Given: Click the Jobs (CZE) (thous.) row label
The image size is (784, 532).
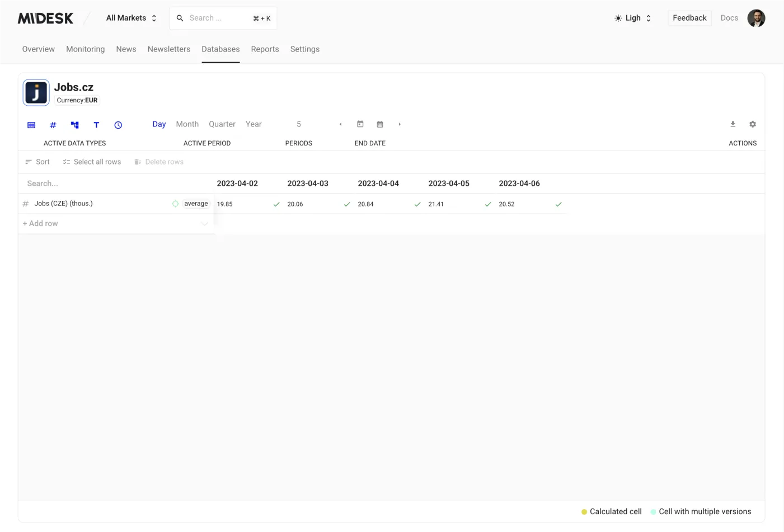Looking at the screenshot, I should tap(64, 204).
